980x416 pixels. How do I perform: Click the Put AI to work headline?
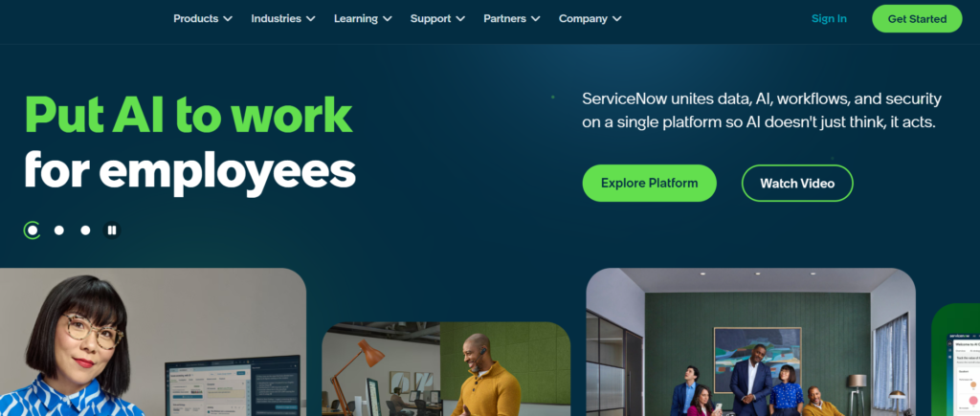pyautogui.click(x=189, y=115)
